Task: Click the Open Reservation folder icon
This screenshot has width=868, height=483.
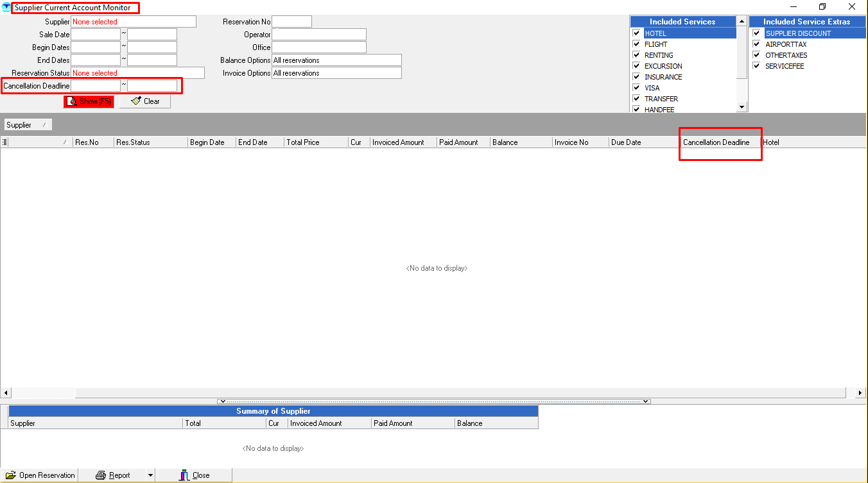Action: (10, 475)
